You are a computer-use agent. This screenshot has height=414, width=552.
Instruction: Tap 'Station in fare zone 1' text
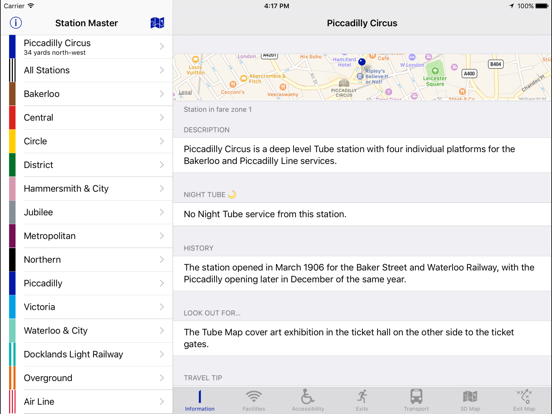point(218,109)
